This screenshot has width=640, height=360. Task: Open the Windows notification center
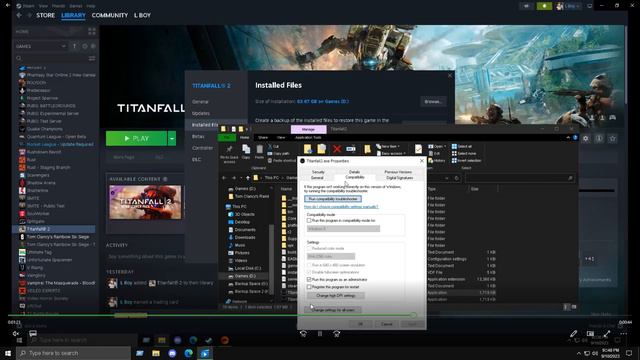(629, 353)
